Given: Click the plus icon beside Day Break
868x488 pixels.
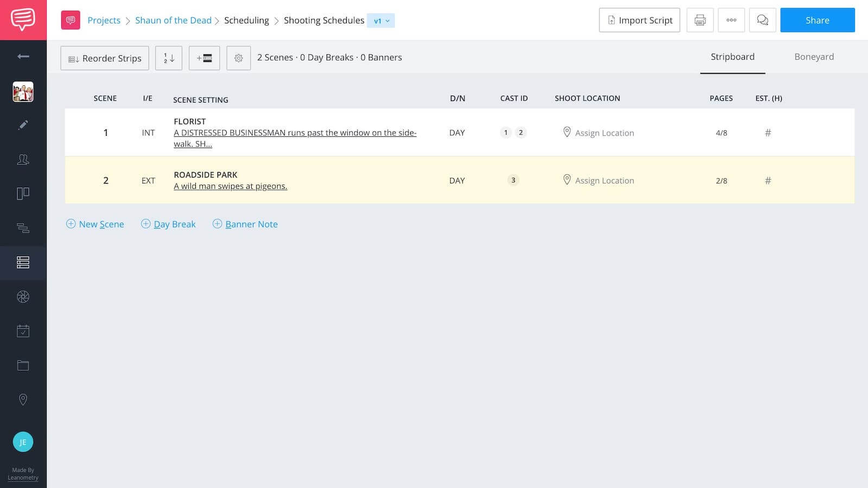Looking at the screenshot, I should click(x=145, y=224).
